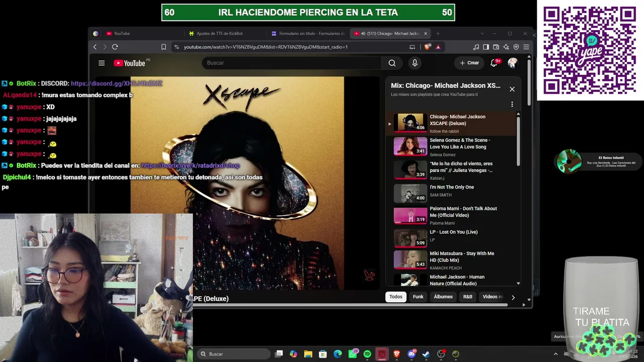Screen dimensions: 644x362
Task: Play Michael Jackson Human Nature (Official Audio)
Action: [x=451, y=281]
